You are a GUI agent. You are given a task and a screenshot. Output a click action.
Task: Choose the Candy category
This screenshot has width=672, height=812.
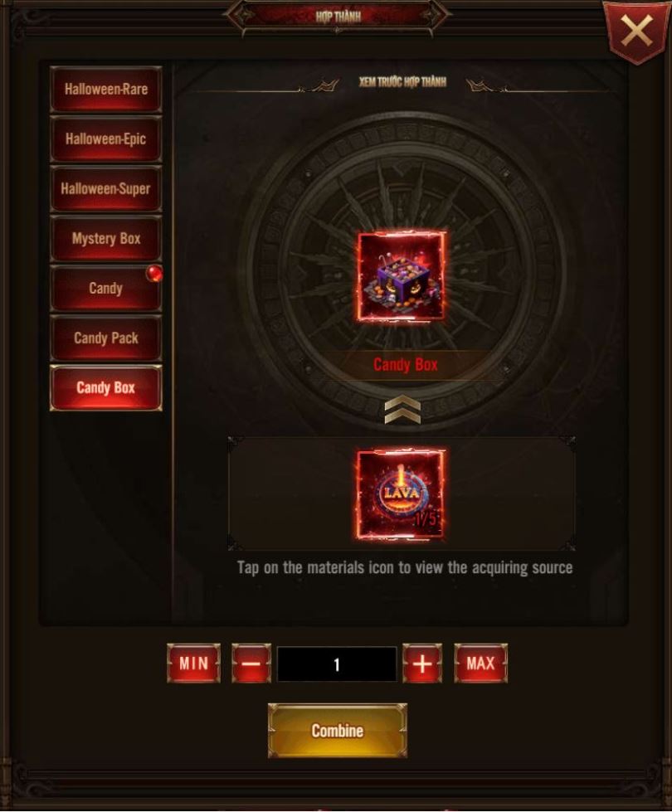(x=106, y=288)
